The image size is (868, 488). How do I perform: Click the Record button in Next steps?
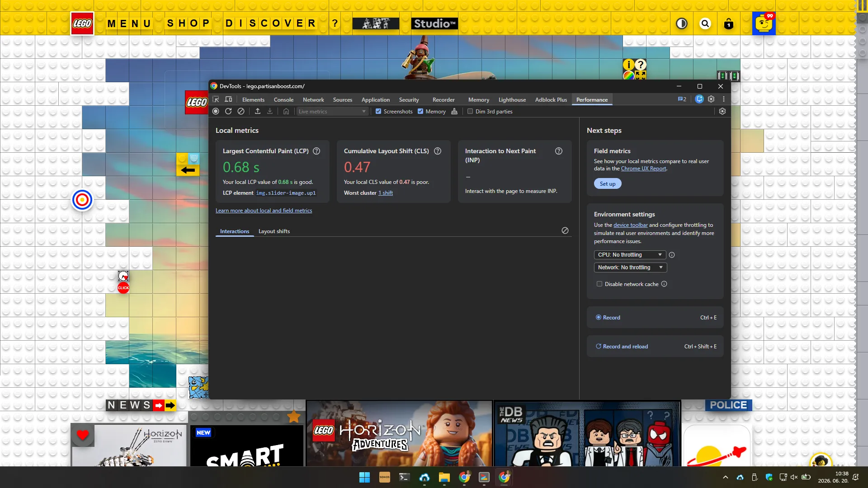[x=655, y=318]
